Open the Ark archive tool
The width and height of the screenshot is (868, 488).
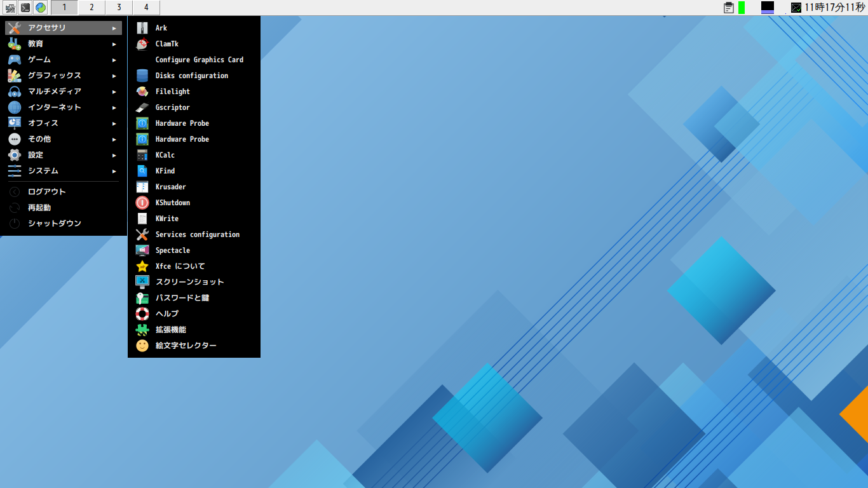194,28
